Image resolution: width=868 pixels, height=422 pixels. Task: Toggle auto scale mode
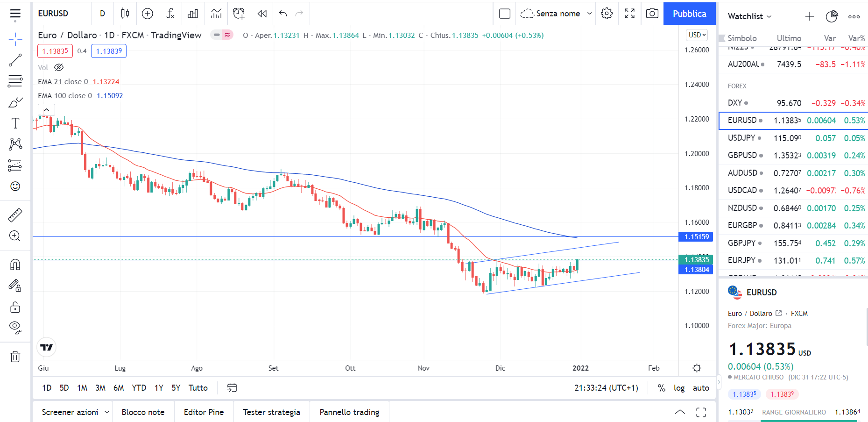701,388
